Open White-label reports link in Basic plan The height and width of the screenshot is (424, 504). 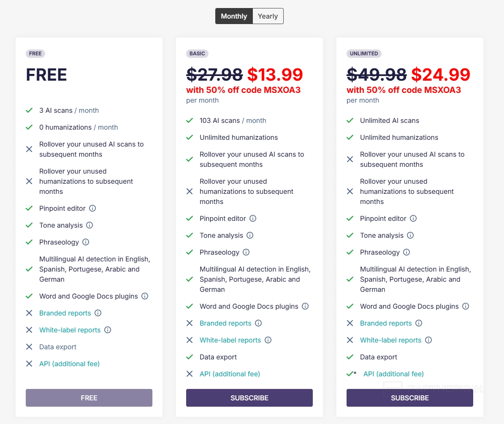pyautogui.click(x=230, y=340)
